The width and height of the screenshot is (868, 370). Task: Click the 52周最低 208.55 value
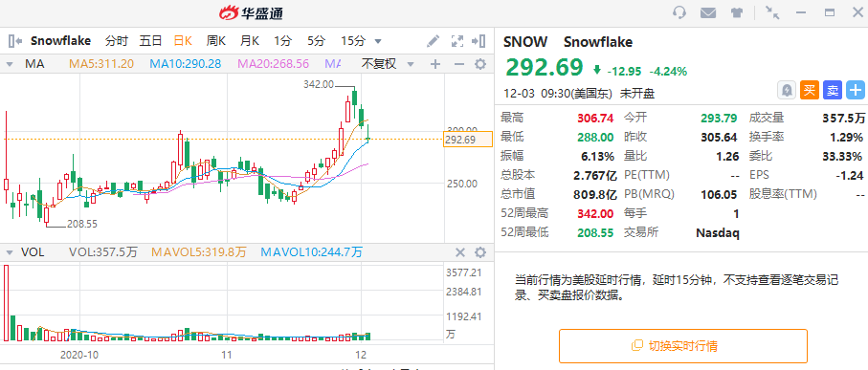coord(595,233)
